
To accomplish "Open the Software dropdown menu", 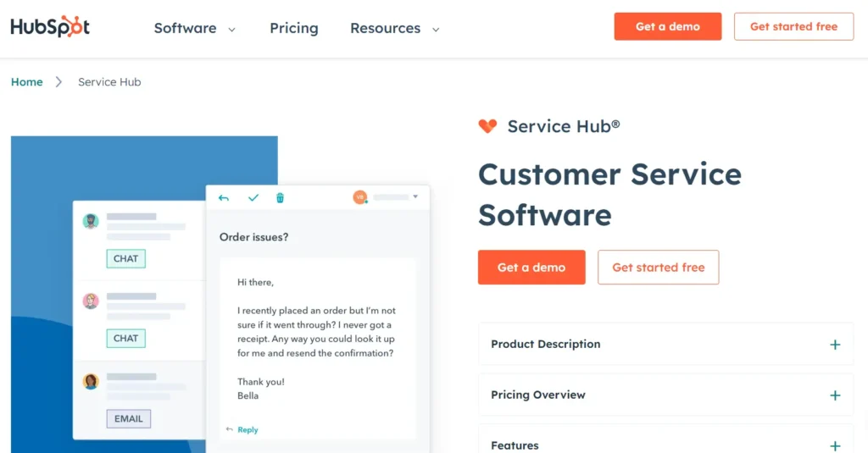I will pos(195,28).
